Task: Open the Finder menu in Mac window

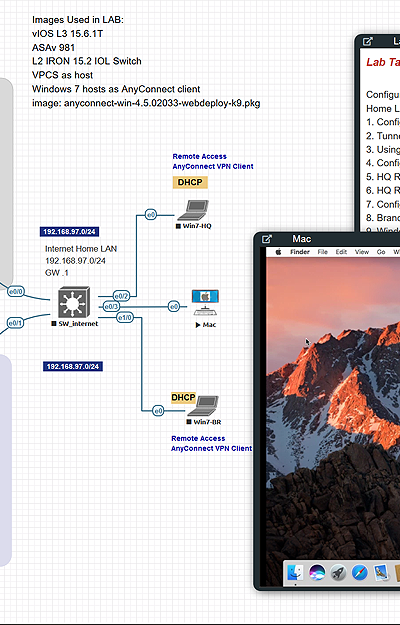Action: (x=300, y=252)
